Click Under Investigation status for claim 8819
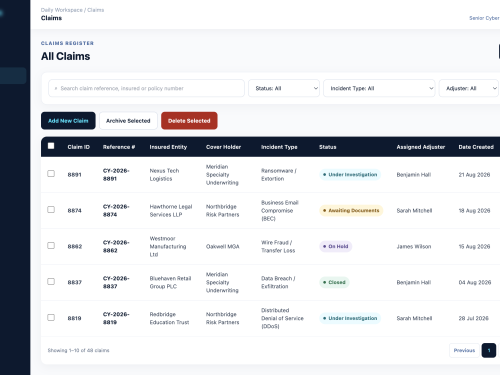Screen dimensions: 500x375 [350, 318]
